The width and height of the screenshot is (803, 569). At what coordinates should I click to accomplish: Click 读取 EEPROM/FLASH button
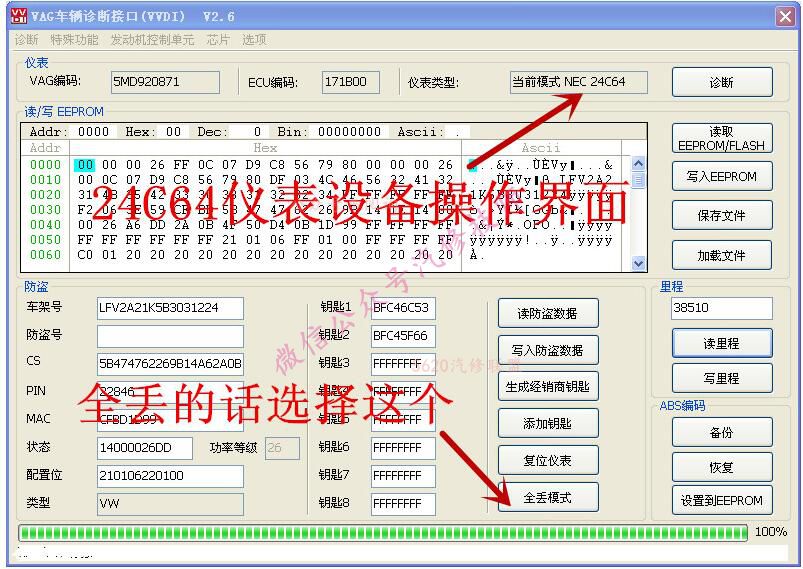(x=722, y=138)
